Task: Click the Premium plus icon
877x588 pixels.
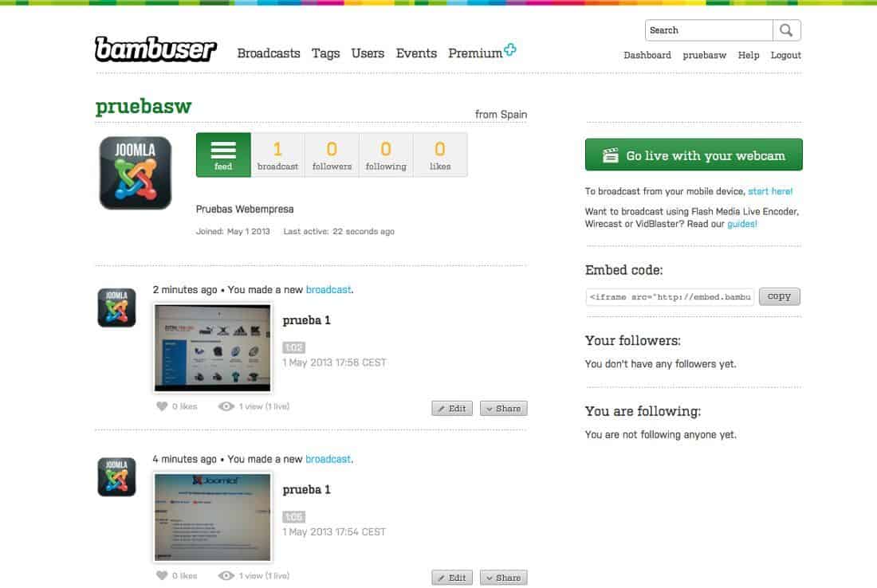Action: (x=509, y=49)
